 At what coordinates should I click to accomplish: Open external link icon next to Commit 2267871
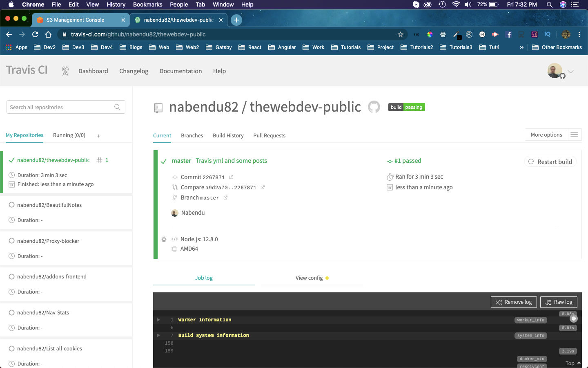pyautogui.click(x=231, y=177)
